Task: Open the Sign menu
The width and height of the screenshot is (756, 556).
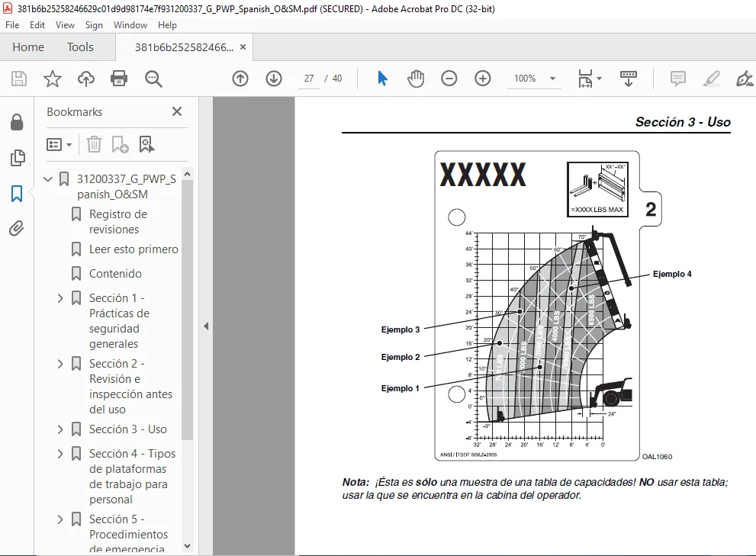Action: pos(94,25)
